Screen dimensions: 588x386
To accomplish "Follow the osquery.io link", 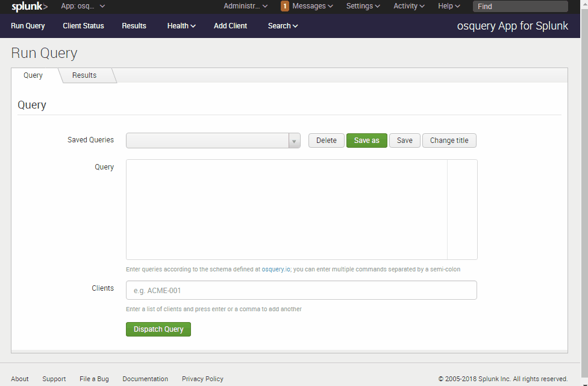I will 276,269.
